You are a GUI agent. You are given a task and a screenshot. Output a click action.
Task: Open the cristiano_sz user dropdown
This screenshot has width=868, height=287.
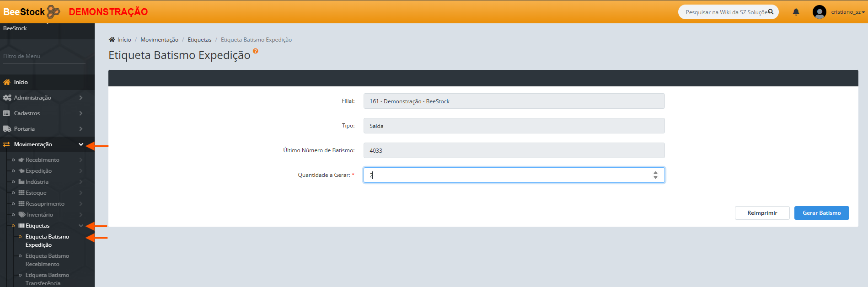848,12
